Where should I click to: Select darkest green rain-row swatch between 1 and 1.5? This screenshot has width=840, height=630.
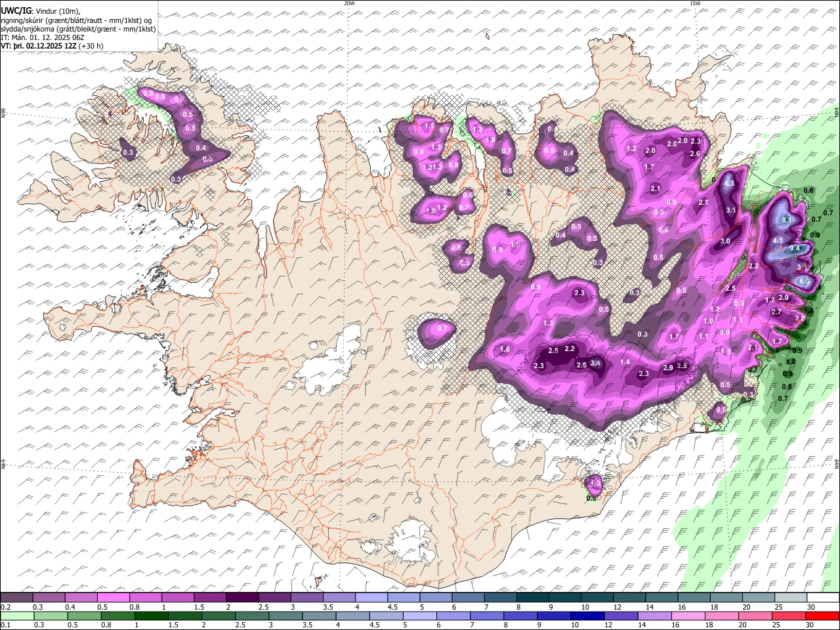[151, 616]
